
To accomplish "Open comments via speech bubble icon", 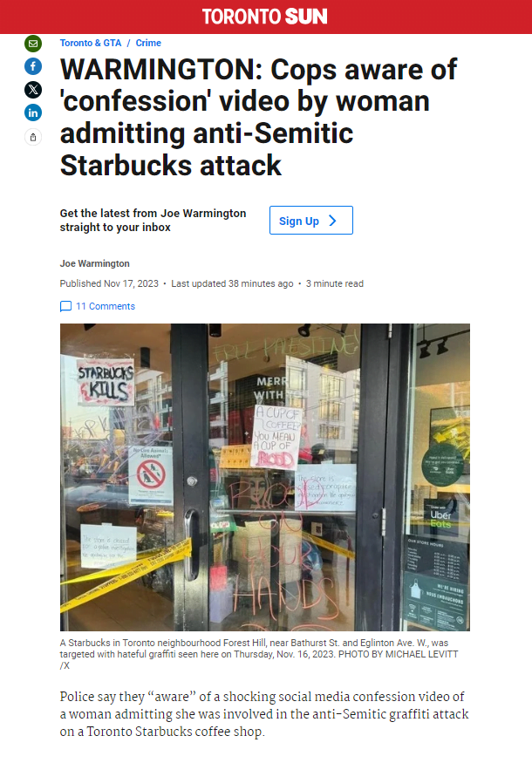I will click(x=65, y=306).
